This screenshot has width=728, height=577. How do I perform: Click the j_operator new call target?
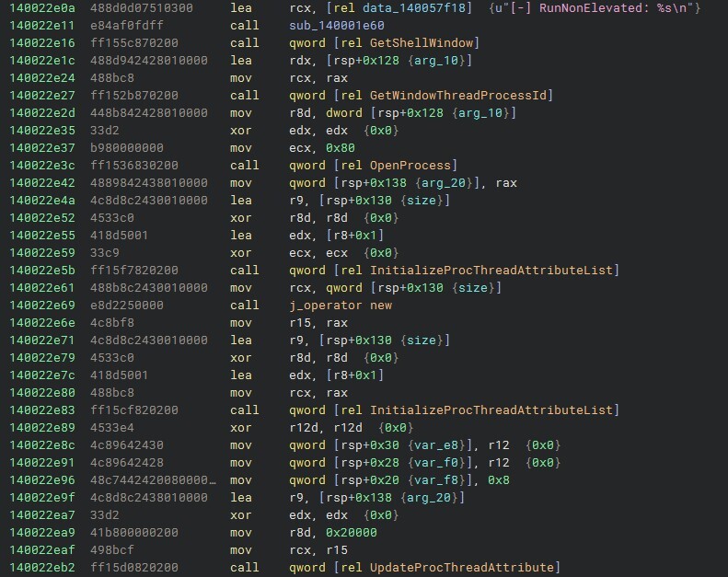[341, 306]
